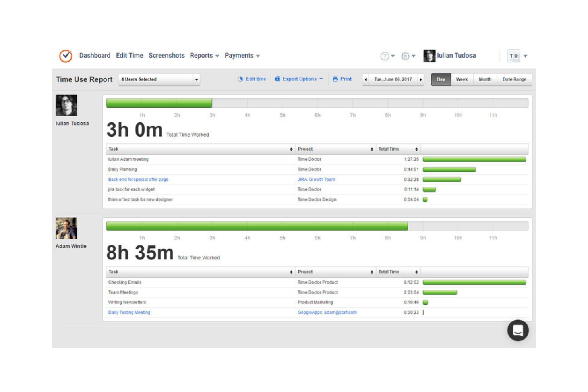Click the 'Product Marketing' project cell
Viewport: 588px width, 392px height.
point(315,303)
